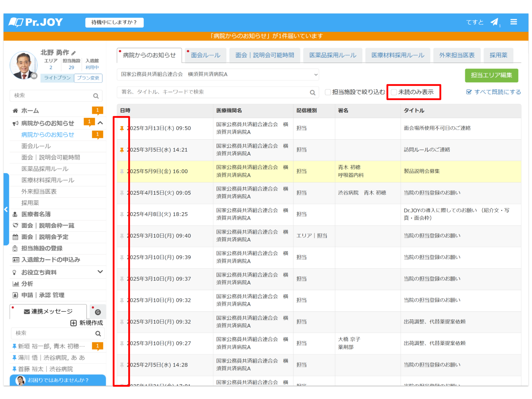Collapse sidebar with the left blue arrow handle
532x399 pixels.
[6, 209]
